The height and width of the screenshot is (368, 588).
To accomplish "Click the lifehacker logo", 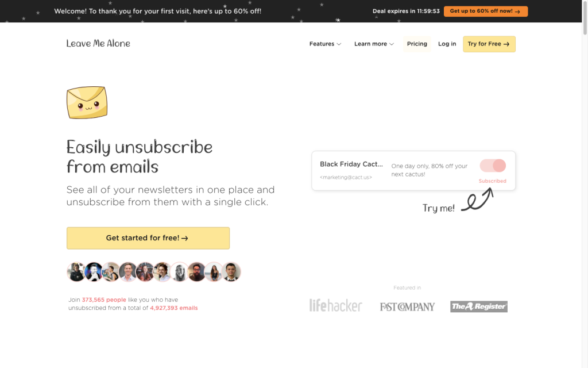I will (335, 306).
